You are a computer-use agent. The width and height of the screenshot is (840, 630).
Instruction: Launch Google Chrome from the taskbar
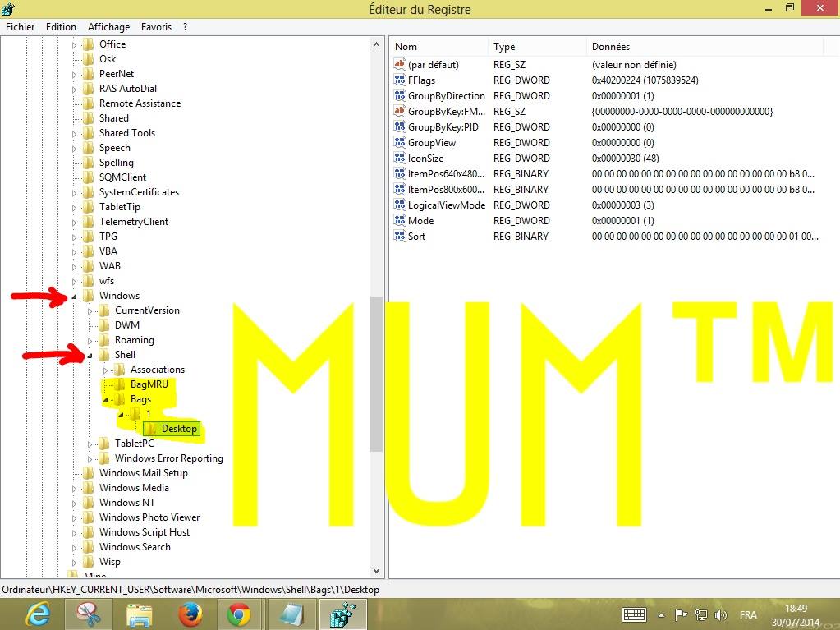pos(239,614)
